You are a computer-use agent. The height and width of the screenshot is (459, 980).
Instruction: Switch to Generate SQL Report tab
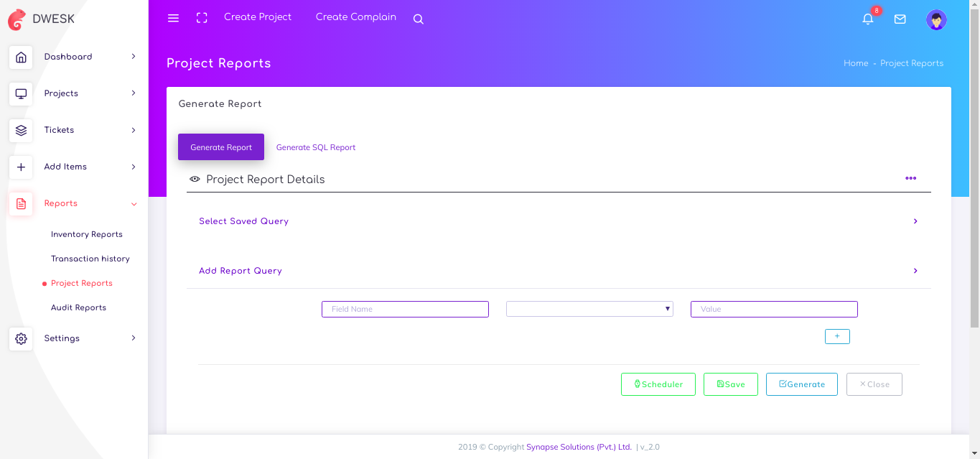pyautogui.click(x=316, y=147)
